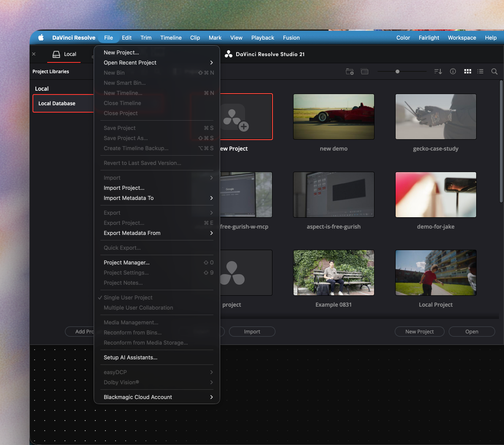The width and height of the screenshot is (504, 445).
Task: Open the sort order icon
Action: 438,71
